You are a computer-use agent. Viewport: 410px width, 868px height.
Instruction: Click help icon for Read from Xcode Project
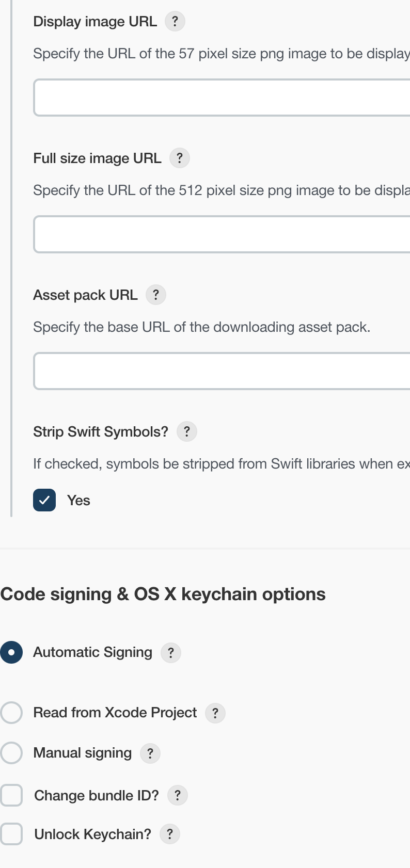(215, 713)
